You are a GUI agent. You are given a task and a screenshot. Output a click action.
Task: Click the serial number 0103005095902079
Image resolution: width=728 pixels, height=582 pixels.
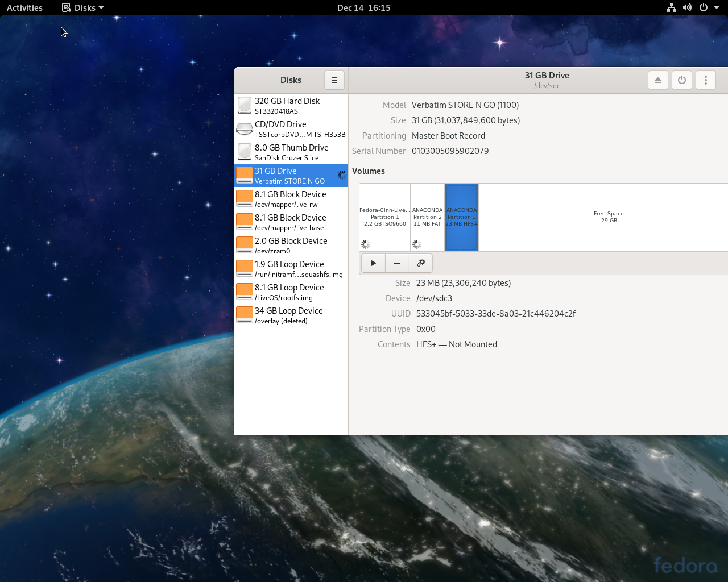pyautogui.click(x=450, y=151)
